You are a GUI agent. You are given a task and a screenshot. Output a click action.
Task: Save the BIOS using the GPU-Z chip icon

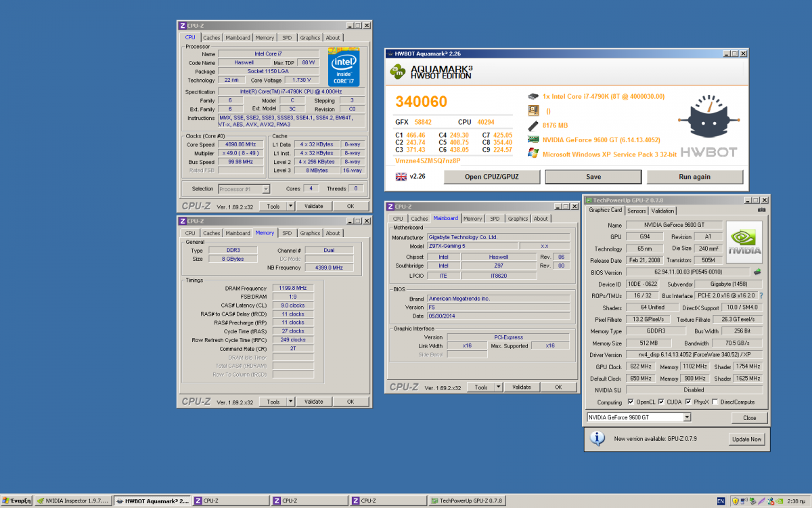click(x=758, y=272)
